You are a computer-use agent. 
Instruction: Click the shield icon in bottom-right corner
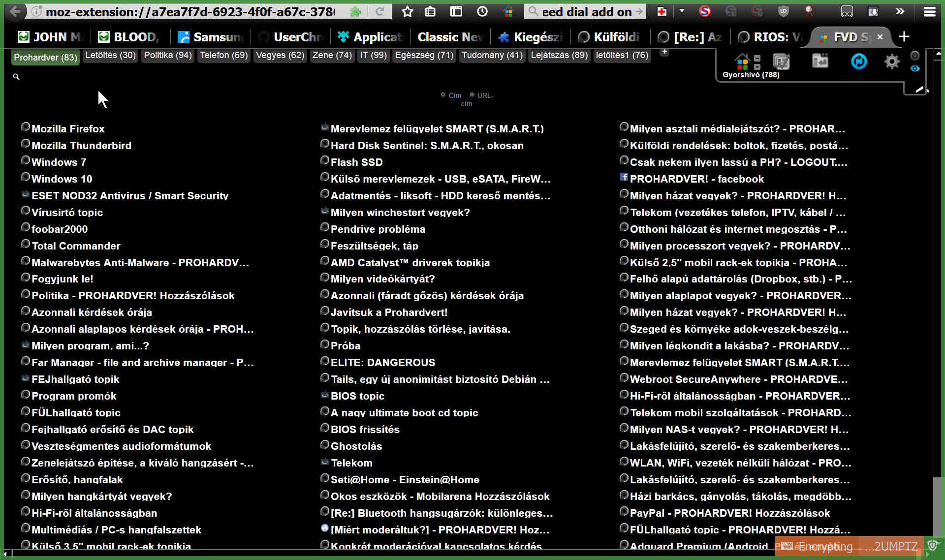(x=932, y=546)
